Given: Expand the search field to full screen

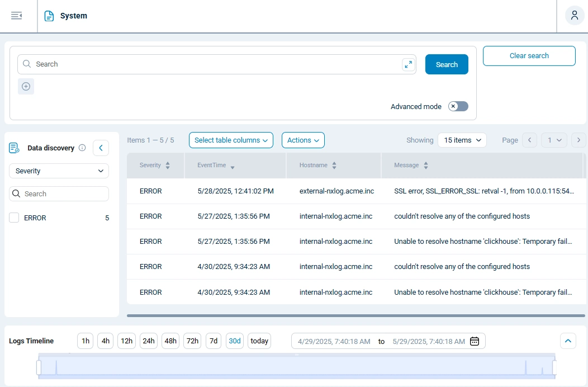Looking at the screenshot, I should click(x=408, y=64).
